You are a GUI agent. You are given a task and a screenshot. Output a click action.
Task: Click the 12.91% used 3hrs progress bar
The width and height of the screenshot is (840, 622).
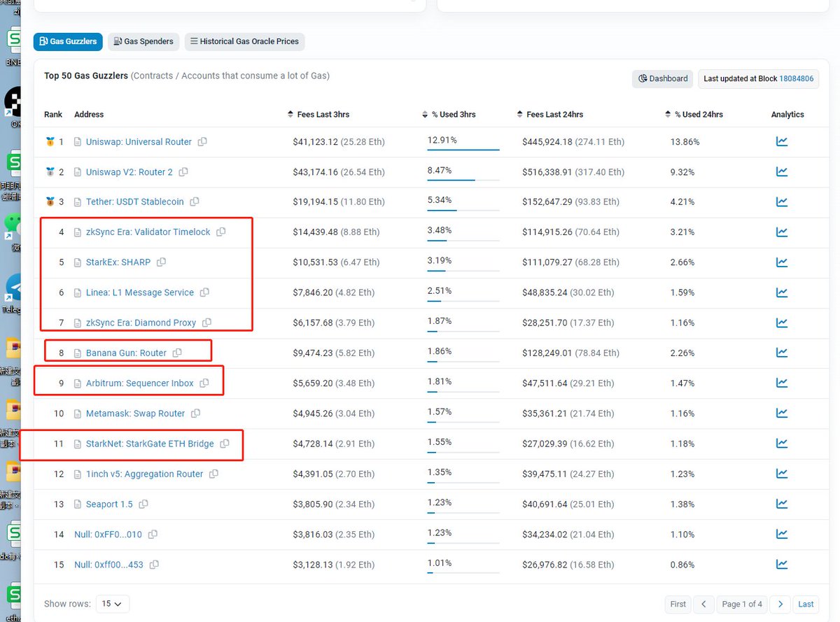463,149
